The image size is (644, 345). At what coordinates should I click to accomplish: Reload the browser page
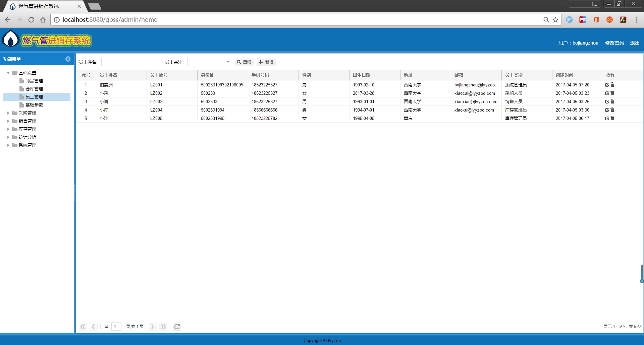coord(31,20)
